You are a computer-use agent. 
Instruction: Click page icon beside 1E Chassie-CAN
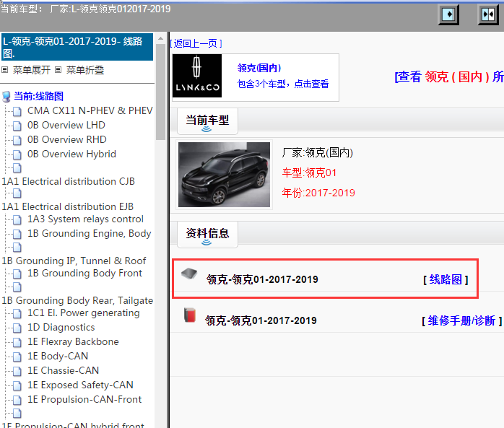point(17,371)
